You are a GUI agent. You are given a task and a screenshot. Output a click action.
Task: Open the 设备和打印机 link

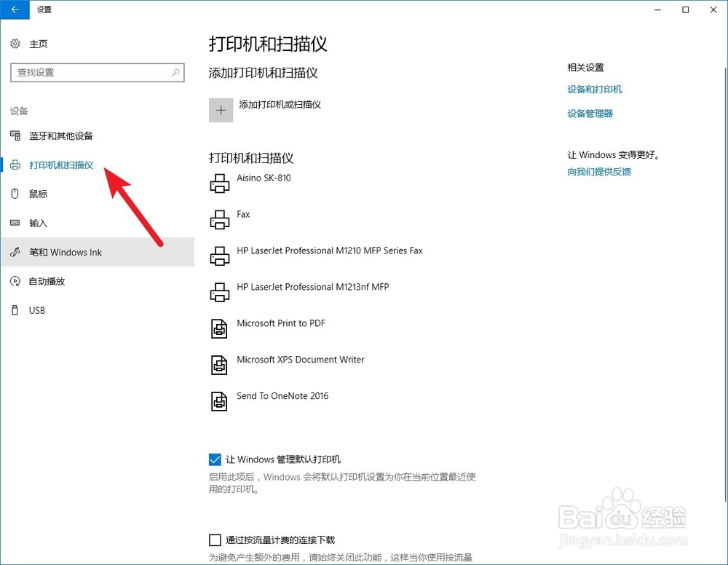594,89
